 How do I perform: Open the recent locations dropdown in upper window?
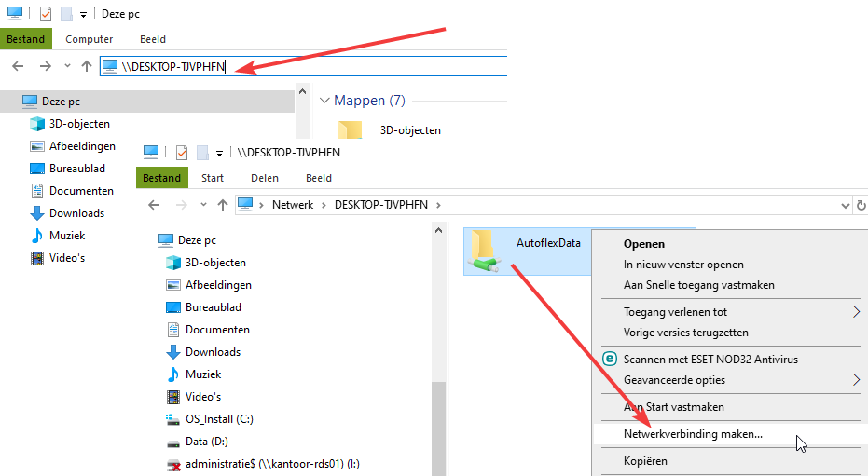click(66, 66)
